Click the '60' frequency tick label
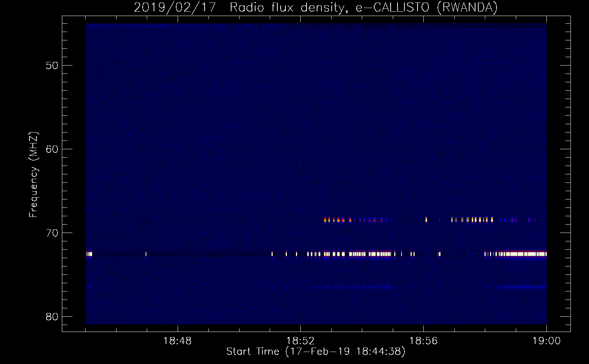The height and width of the screenshot is (364, 589). (x=52, y=149)
